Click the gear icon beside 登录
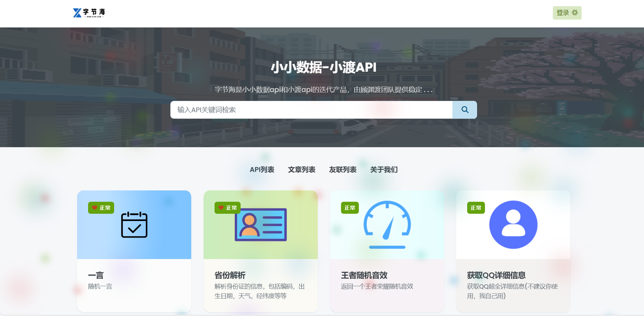The height and width of the screenshot is (316, 644). pyautogui.click(x=575, y=13)
